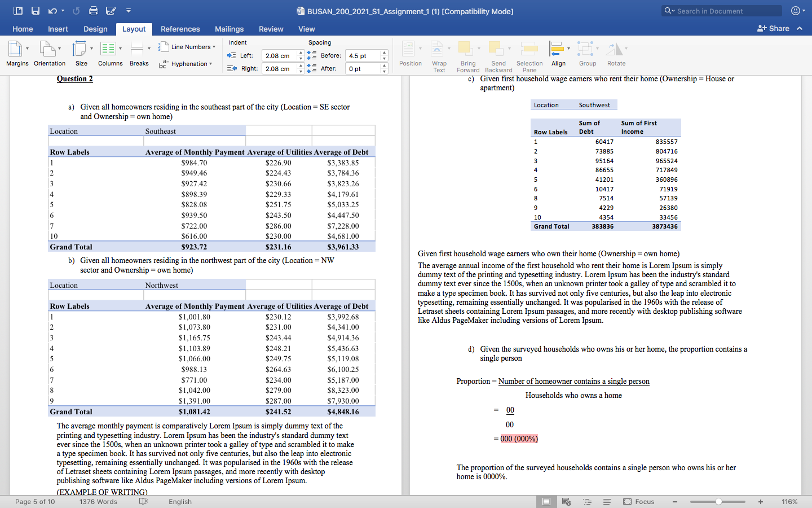Insert page Breaks
812x508 pixels.
(139, 54)
